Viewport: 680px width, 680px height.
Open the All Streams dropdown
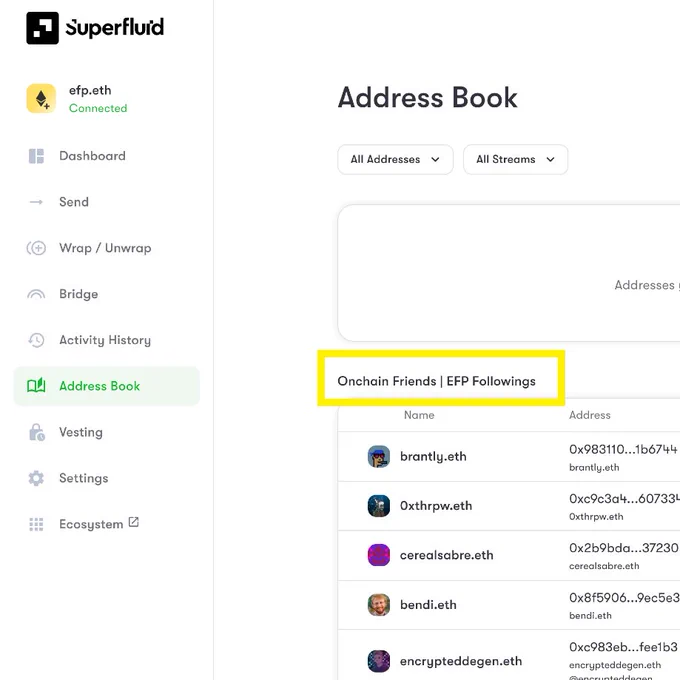(515, 160)
